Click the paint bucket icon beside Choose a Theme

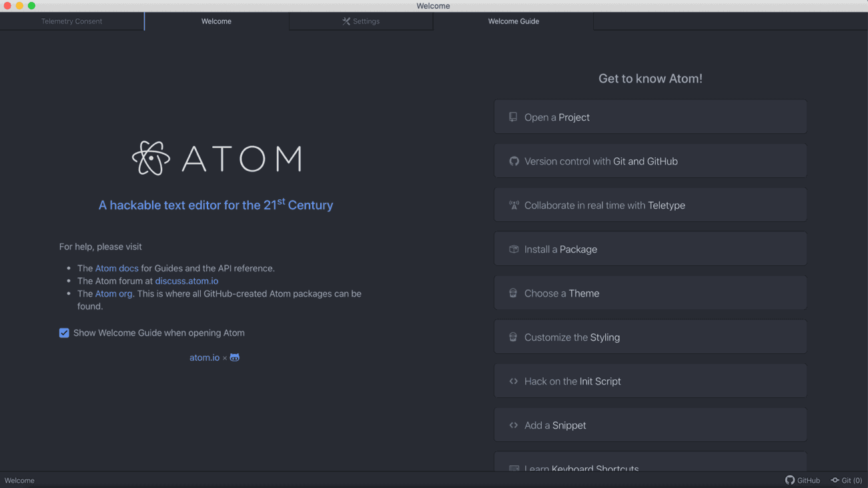pos(513,293)
